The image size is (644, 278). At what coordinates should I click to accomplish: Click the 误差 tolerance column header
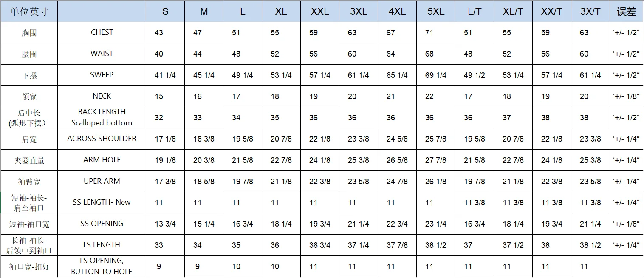click(x=626, y=11)
